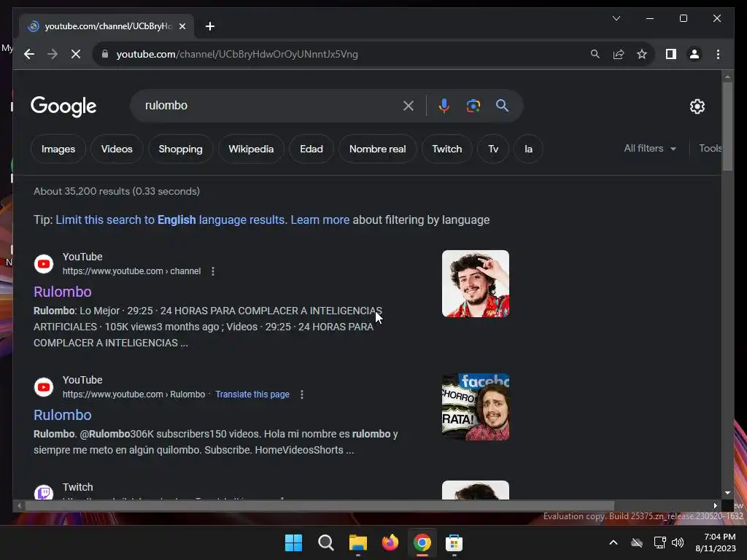Click Translate this page link
This screenshot has height=560, width=747.
pos(252,394)
